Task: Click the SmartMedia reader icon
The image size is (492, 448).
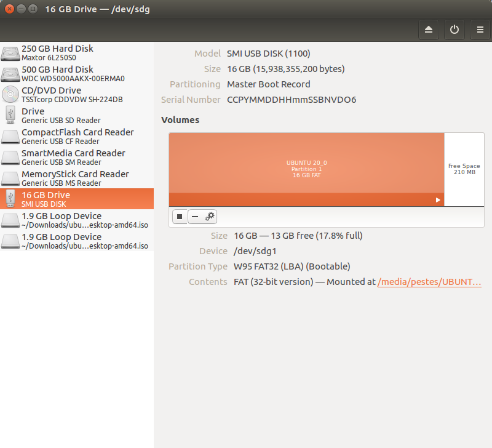Action: click(x=10, y=158)
